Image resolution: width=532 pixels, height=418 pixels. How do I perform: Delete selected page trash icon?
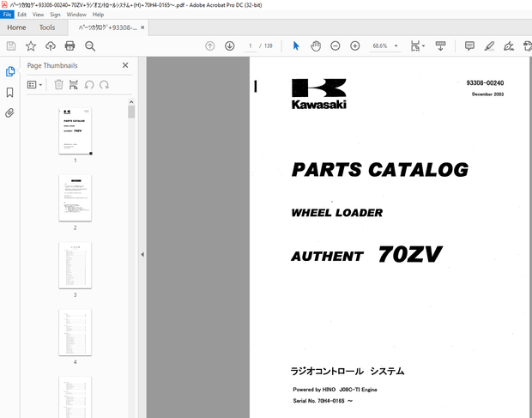(x=58, y=84)
